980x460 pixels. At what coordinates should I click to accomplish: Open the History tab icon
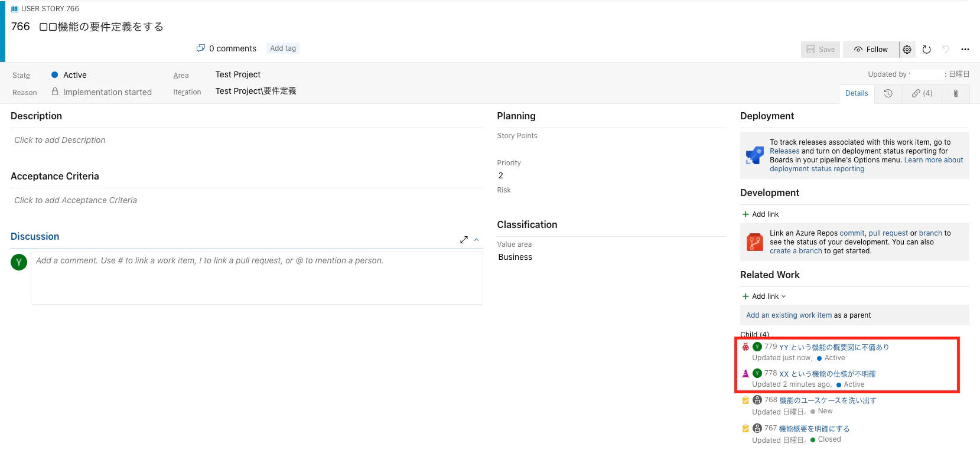point(888,93)
